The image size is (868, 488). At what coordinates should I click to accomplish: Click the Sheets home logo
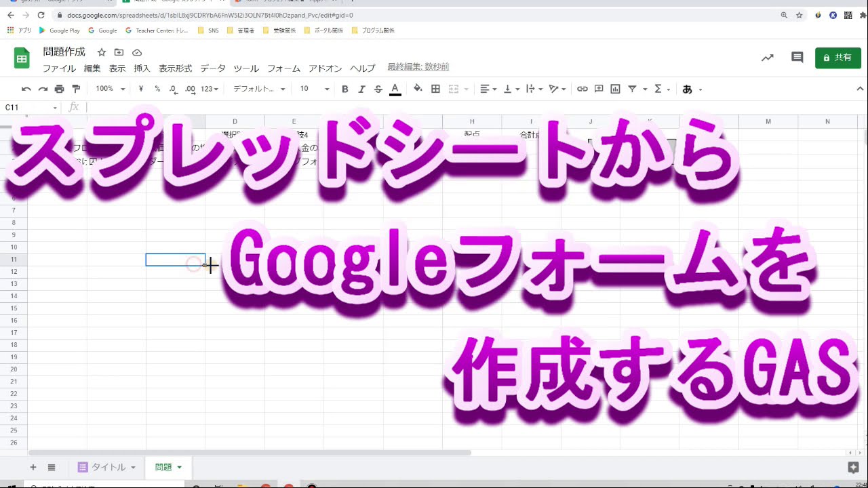click(x=22, y=58)
